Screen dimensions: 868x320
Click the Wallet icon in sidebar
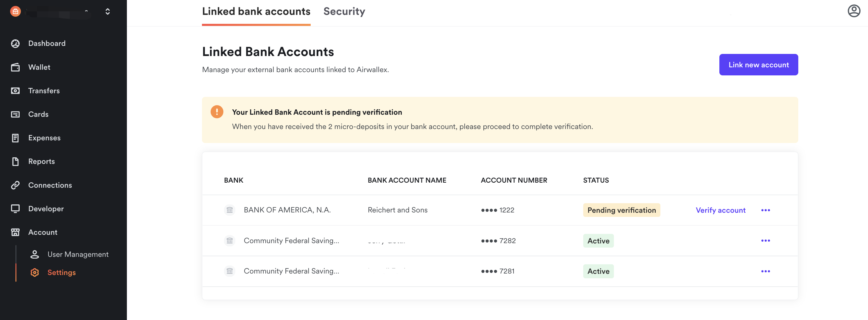(x=15, y=67)
